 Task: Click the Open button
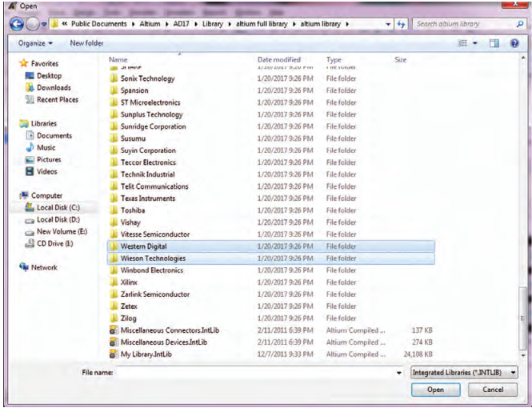436,390
